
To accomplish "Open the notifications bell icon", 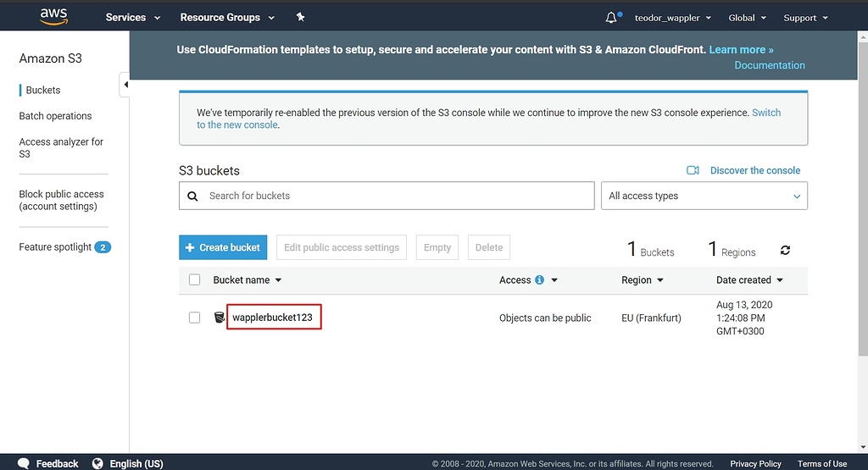I will [610, 18].
